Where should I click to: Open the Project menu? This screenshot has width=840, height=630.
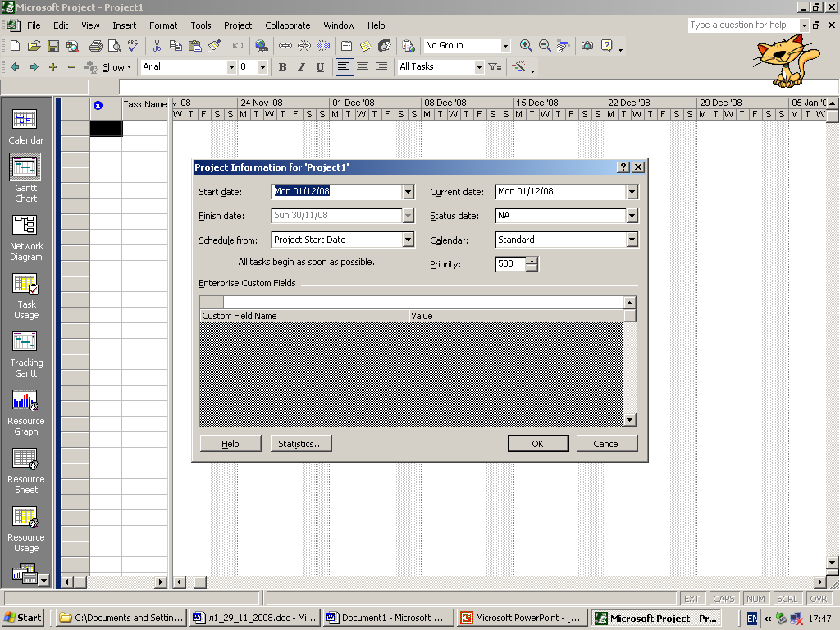point(238,25)
